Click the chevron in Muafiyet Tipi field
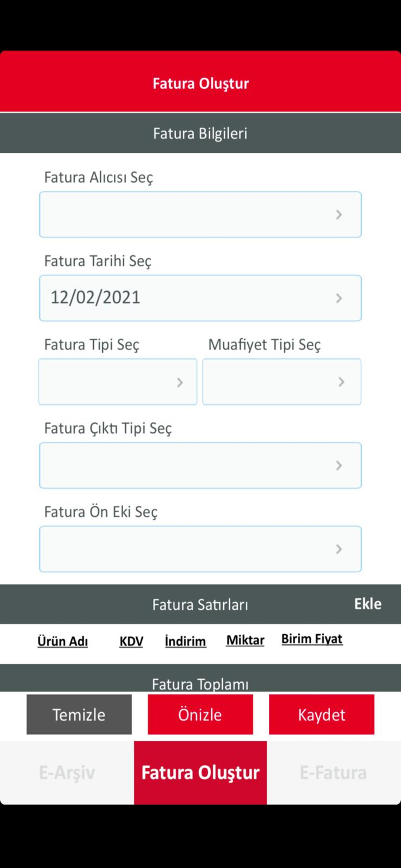 tap(342, 382)
